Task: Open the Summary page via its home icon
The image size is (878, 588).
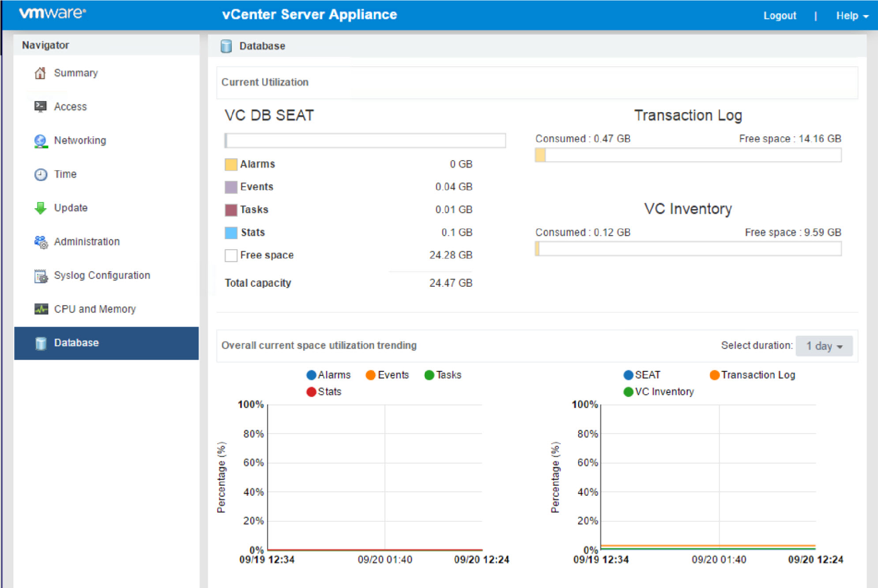Action: click(41, 73)
